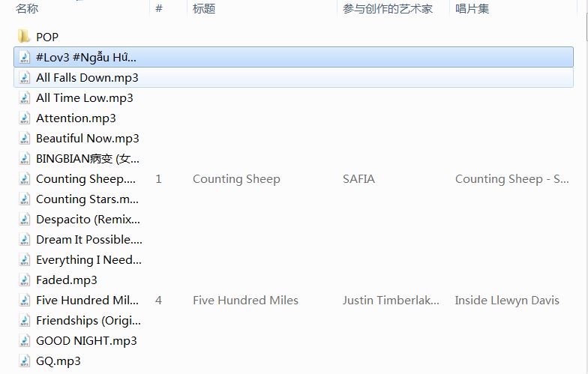588x374 pixels.
Task: Click the album cell Counting Sheep - S...
Action: point(511,178)
